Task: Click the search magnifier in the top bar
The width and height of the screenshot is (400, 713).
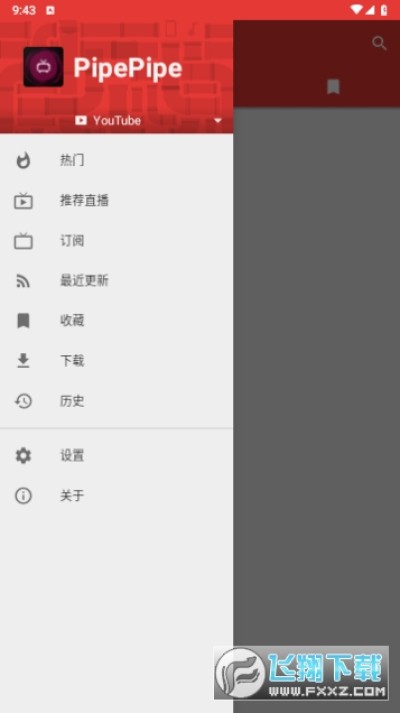Action: point(379,44)
